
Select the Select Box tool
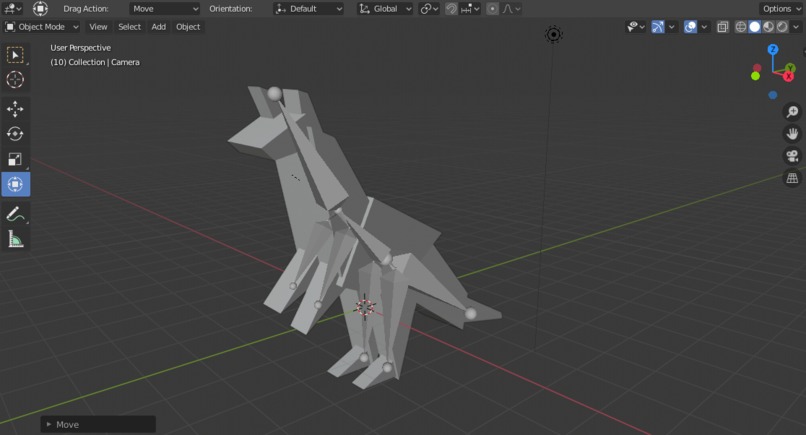coord(15,55)
